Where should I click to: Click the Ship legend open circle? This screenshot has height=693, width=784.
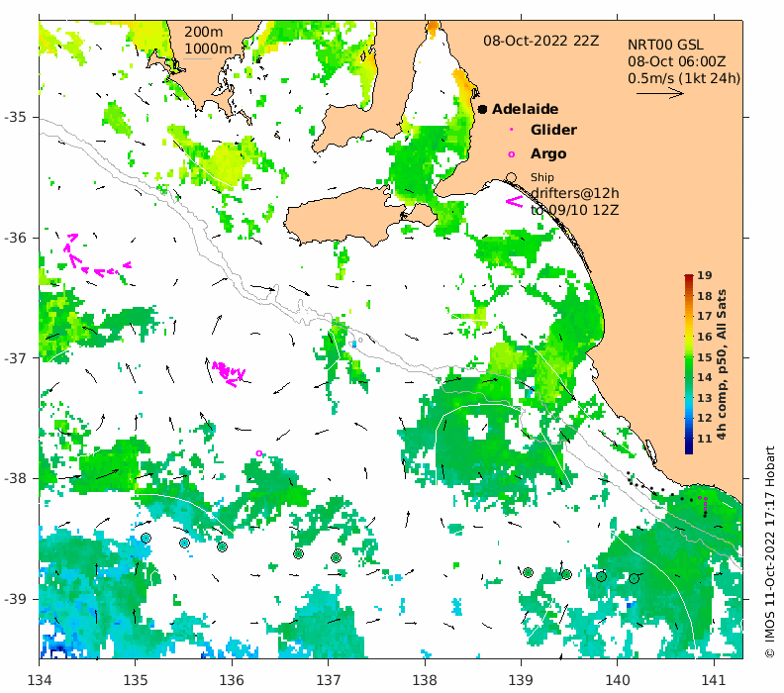click(511, 177)
